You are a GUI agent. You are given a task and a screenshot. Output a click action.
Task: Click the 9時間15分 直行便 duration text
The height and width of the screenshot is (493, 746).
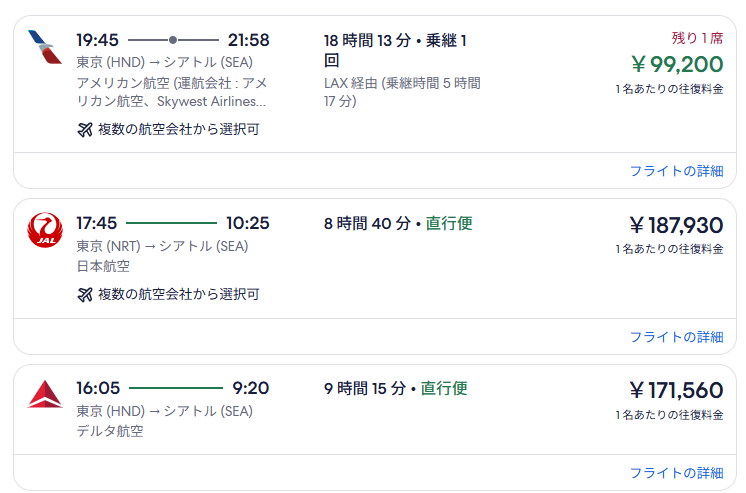396,388
